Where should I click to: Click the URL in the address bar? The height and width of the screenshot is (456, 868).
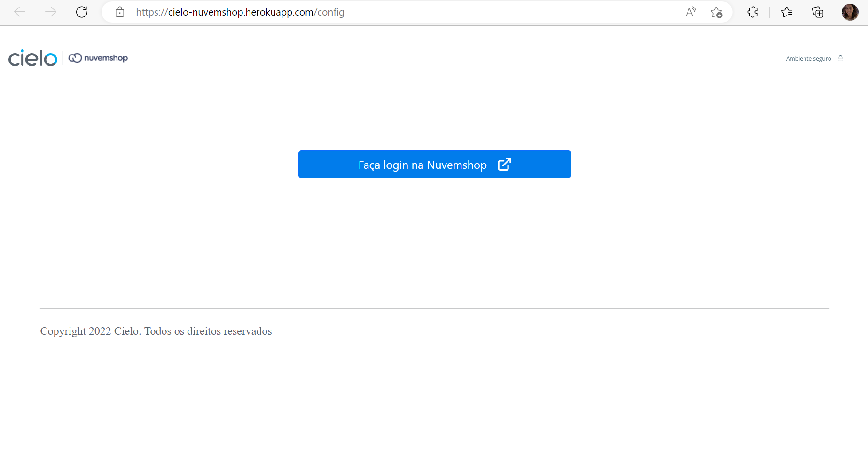240,12
